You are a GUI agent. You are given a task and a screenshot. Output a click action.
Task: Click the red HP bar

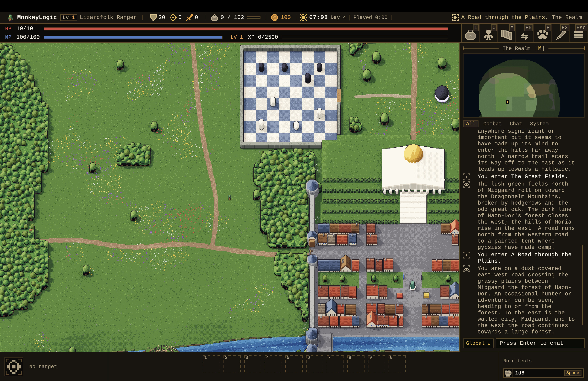tap(246, 29)
